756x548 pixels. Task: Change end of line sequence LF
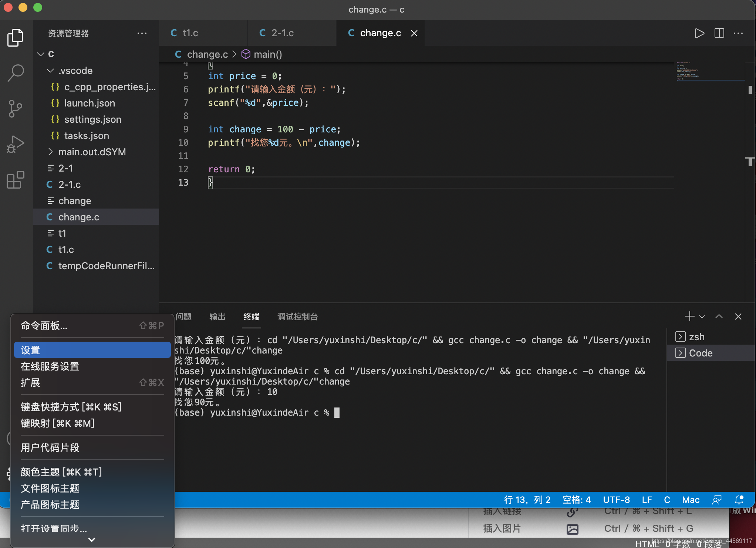coord(647,500)
